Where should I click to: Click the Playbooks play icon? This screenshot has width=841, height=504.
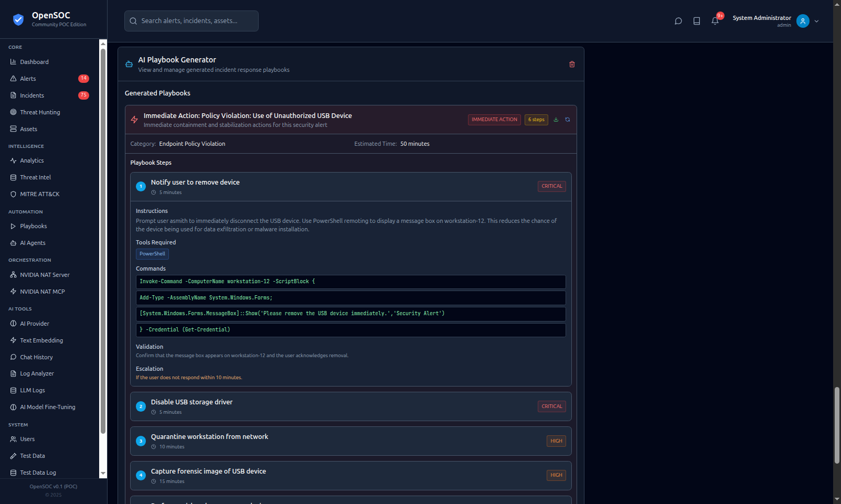click(13, 226)
